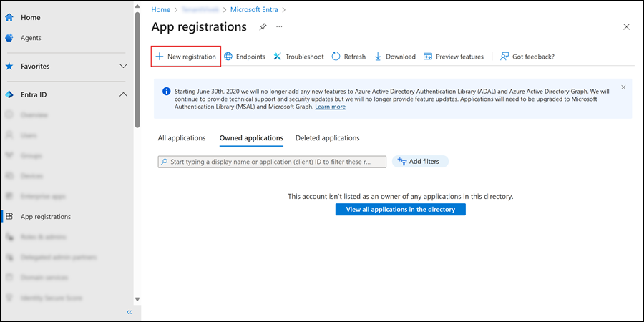Click the application filter search box
The width and height of the screenshot is (644, 322).
tap(272, 162)
